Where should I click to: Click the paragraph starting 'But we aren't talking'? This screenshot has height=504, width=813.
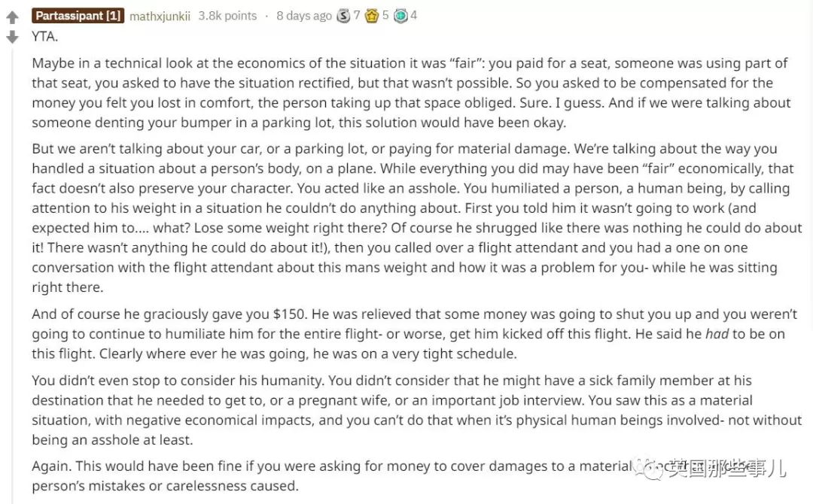pos(406,218)
